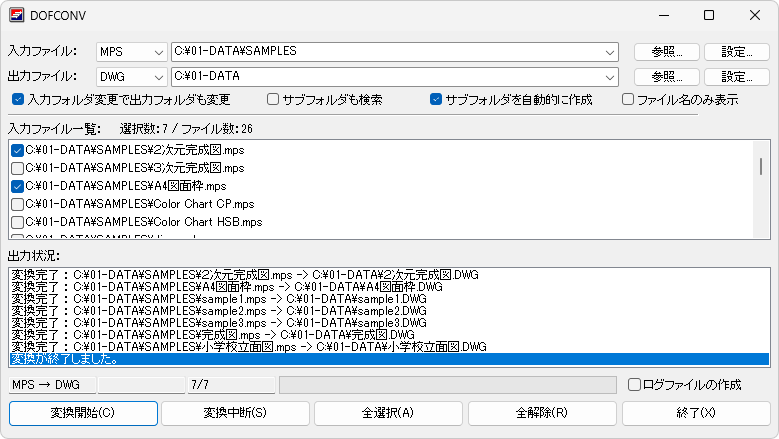Click 選択数: 7 / ファイル数: 26 label
The width and height of the screenshot is (779, 439).
coord(186,129)
